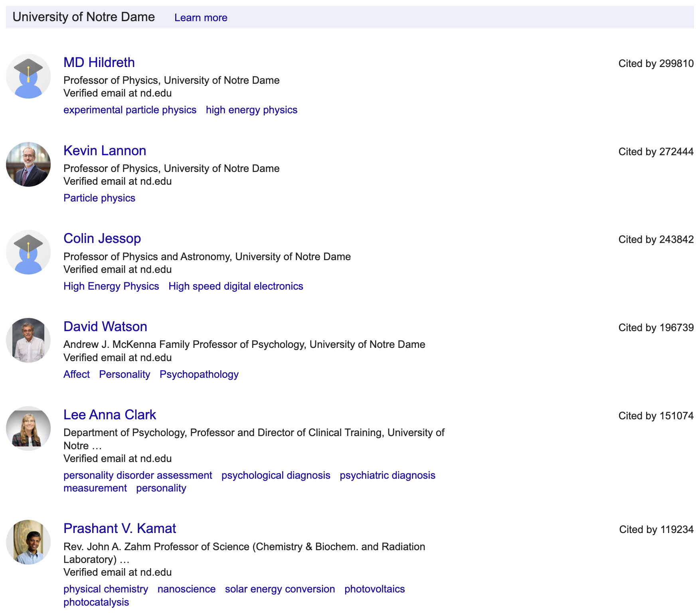The height and width of the screenshot is (614, 700).
Task: Select the solar energy conversion tag
Action: click(x=280, y=589)
